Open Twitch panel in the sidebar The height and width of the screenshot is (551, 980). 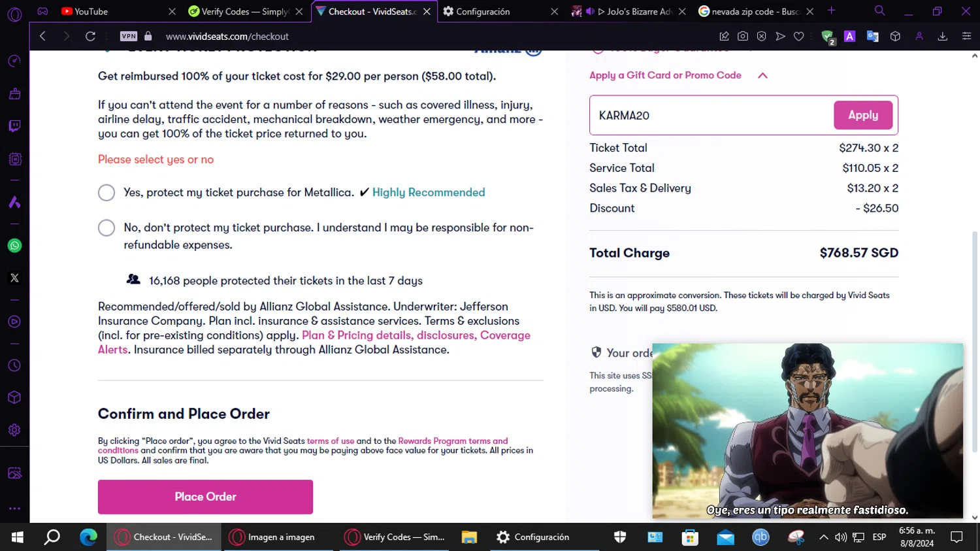(x=14, y=126)
